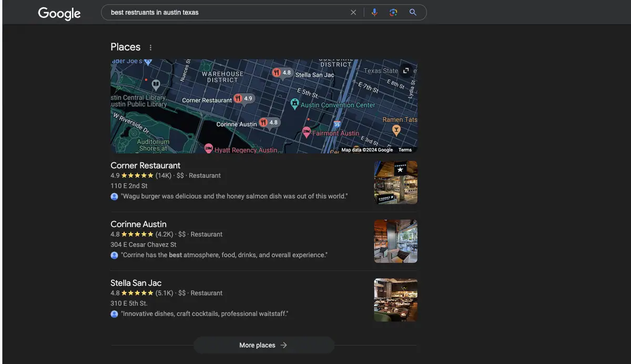Focus the search field containing austin texas query

[226, 12]
